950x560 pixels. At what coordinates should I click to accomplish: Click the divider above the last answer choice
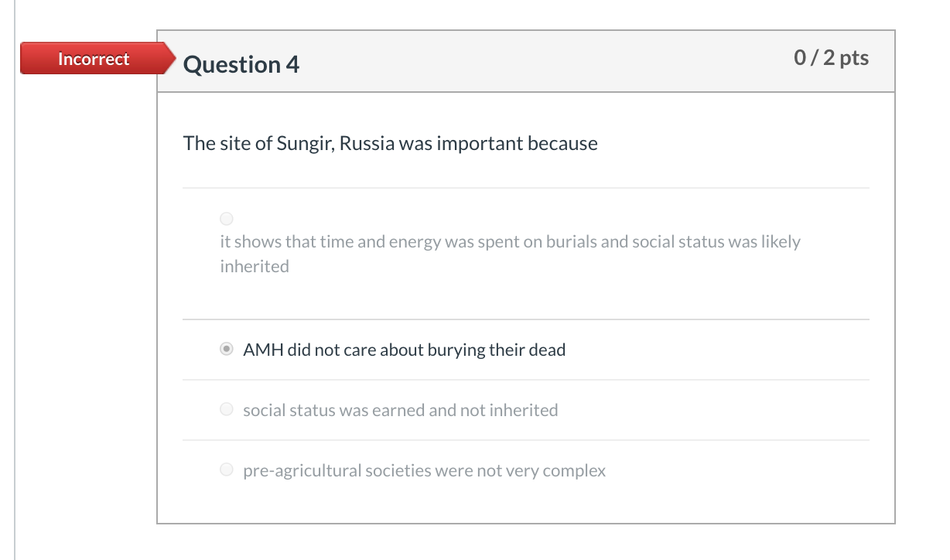pyautogui.click(x=526, y=439)
